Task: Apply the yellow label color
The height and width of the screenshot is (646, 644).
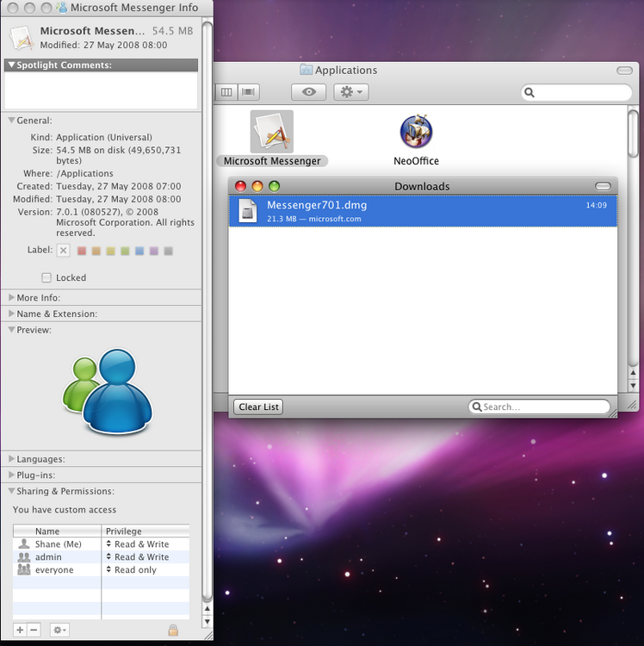Action: (110, 251)
